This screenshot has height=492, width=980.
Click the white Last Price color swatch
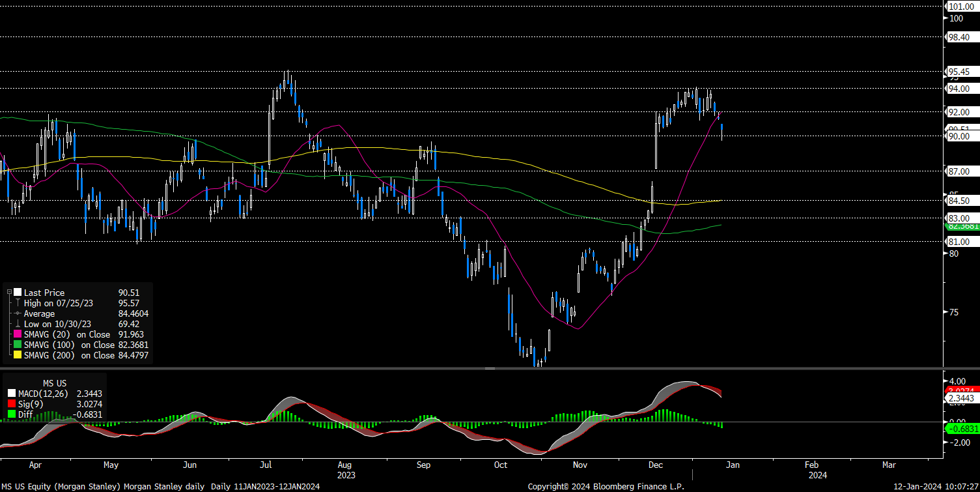(x=18, y=293)
